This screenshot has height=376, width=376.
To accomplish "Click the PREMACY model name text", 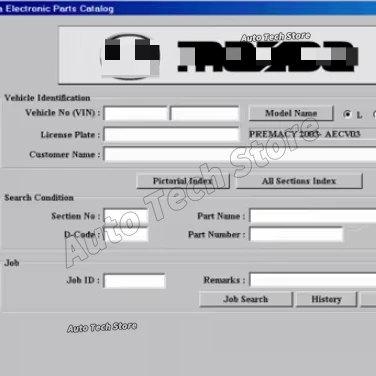I will coord(305,134).
